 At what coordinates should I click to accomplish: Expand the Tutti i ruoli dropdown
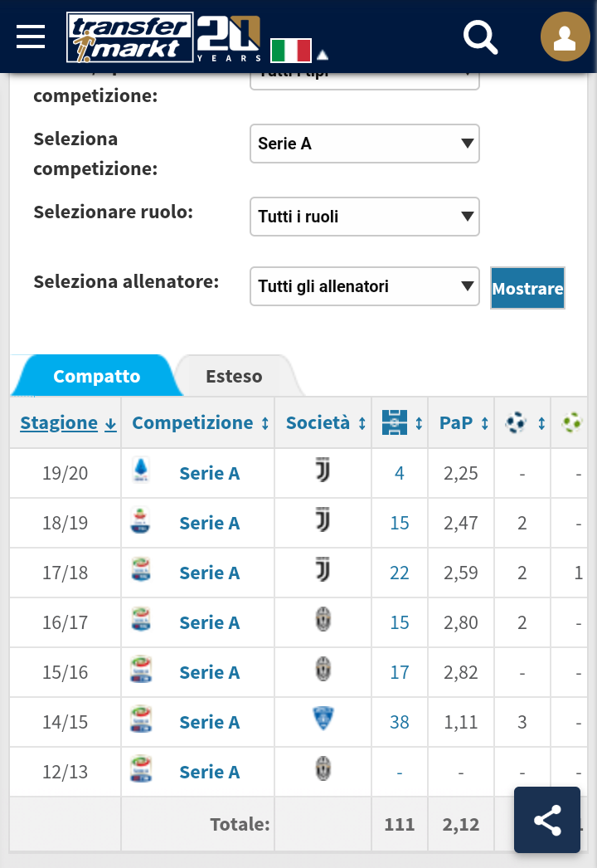[365, 217]
